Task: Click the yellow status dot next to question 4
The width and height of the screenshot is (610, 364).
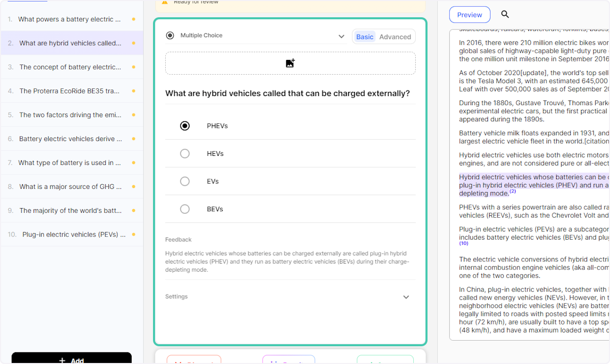Action: (134, 91)
